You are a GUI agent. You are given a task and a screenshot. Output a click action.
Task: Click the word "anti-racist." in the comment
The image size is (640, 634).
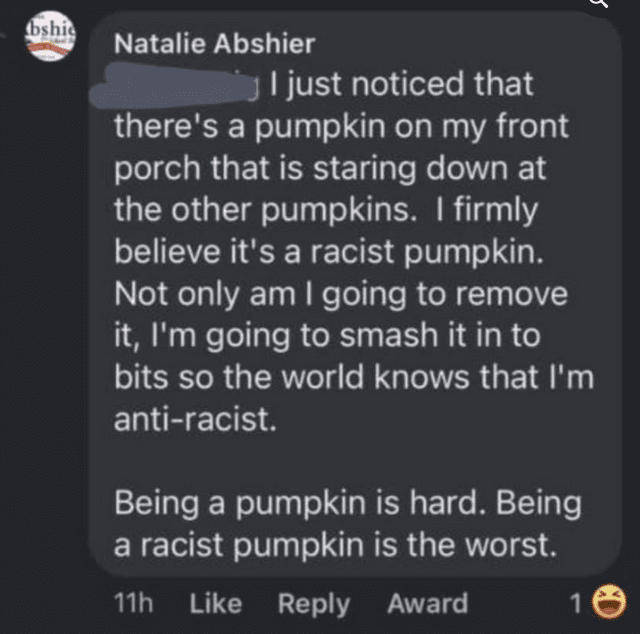pos(193,421)
